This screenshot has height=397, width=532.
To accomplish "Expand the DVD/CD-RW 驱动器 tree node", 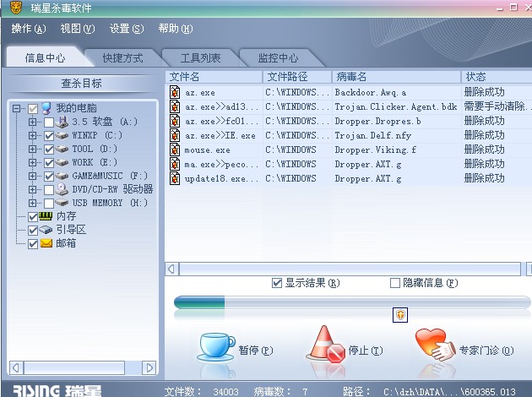I will (x=33, y=189).
